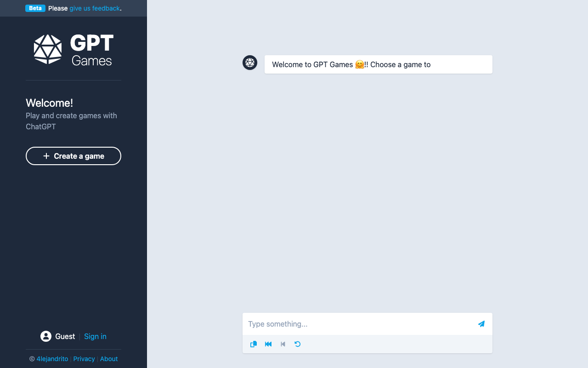
Task: Click the bot avatar beside welcome message
Action: click(x=250, y=63)
